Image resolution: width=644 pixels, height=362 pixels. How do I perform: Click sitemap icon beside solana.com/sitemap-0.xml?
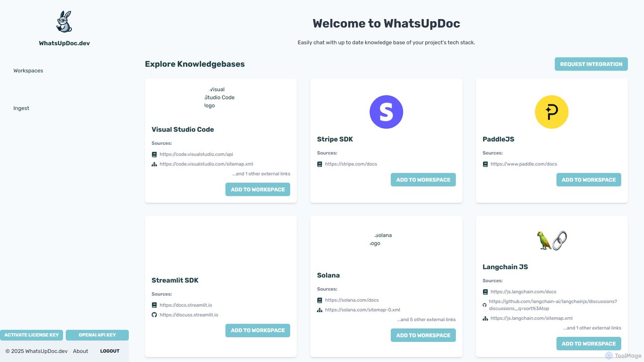tap(320, 310)
